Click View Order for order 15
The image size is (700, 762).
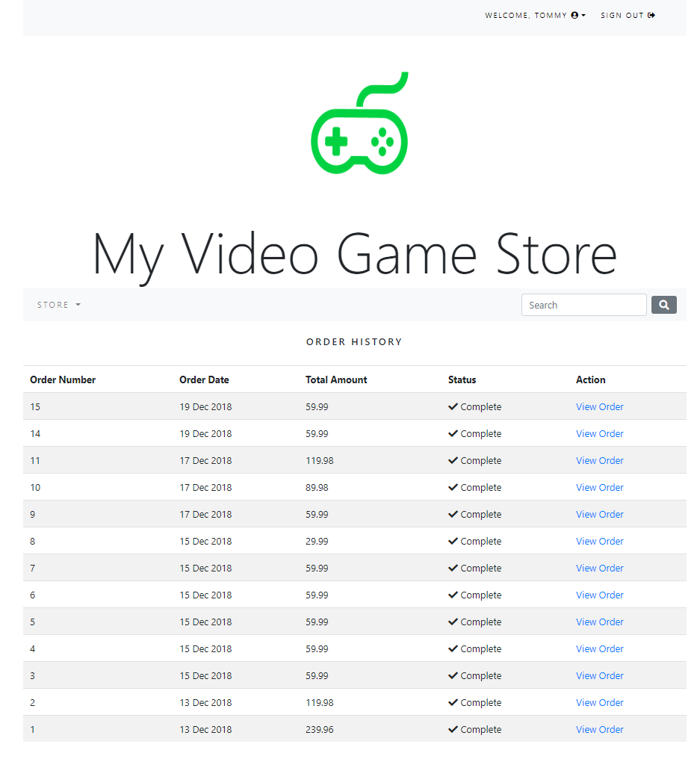pos(599,406)
